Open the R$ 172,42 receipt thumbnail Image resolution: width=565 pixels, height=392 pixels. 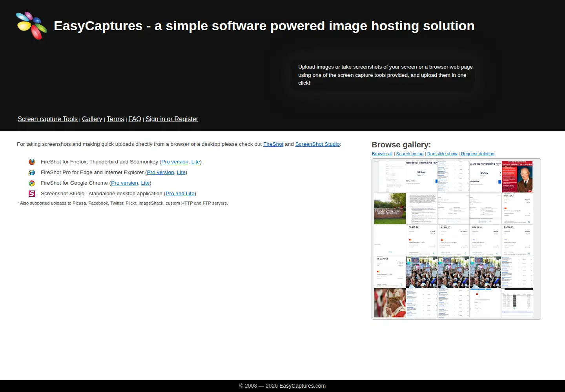pyautogui.click(x=517, y=209)
